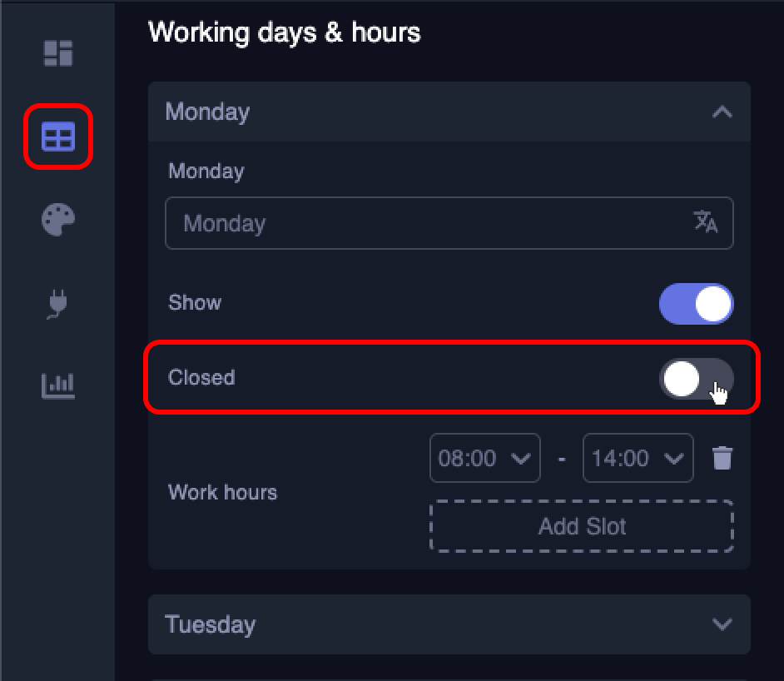Expand the Tuesday section
Viewport: 784px width, 681px height.
coord(449,624)
